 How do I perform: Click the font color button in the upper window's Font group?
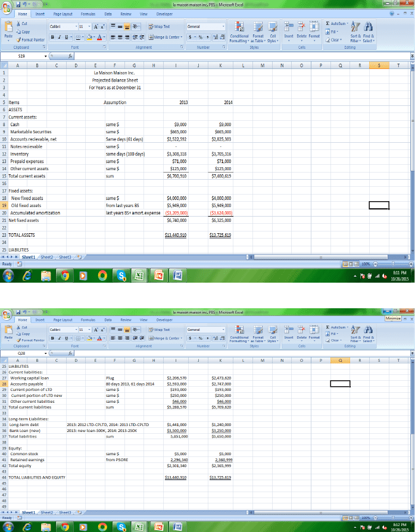[x=99, y=37]
